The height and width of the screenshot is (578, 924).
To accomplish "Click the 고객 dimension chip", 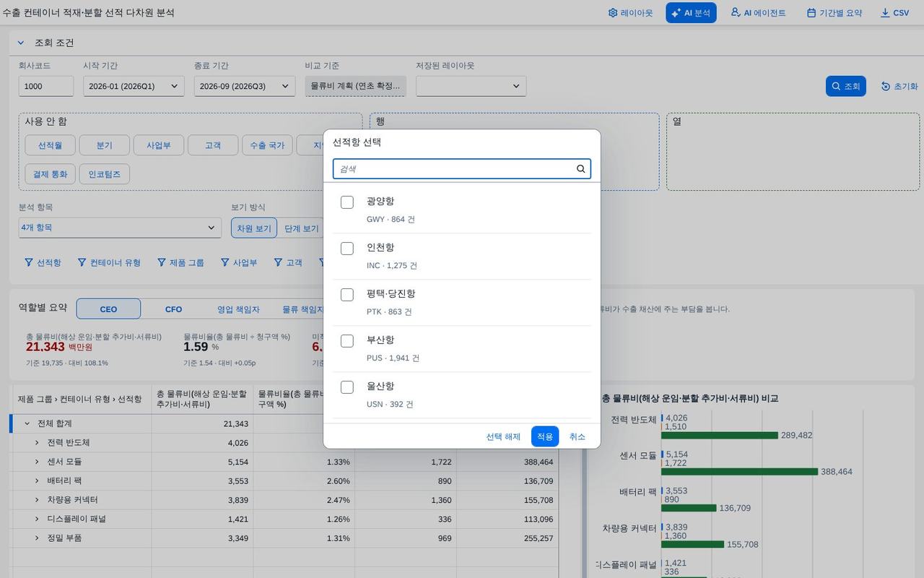I will (213, 145).
